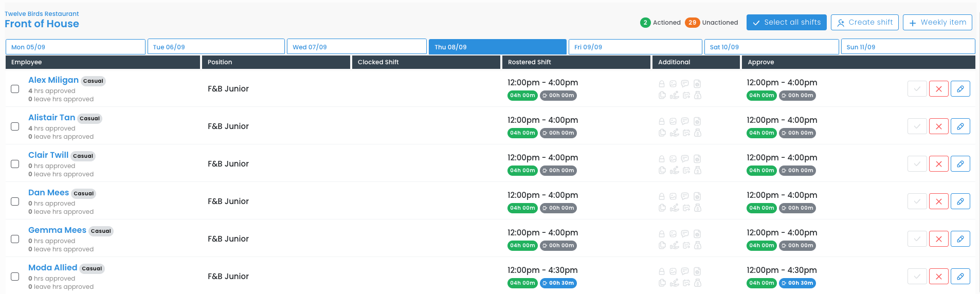Go to the Sun 11/09 tab
Viewport: 980px width, 294px height.
coord(908,47)
